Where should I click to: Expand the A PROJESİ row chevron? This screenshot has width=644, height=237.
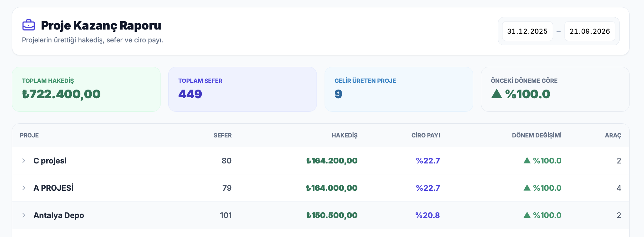point(24,188)
